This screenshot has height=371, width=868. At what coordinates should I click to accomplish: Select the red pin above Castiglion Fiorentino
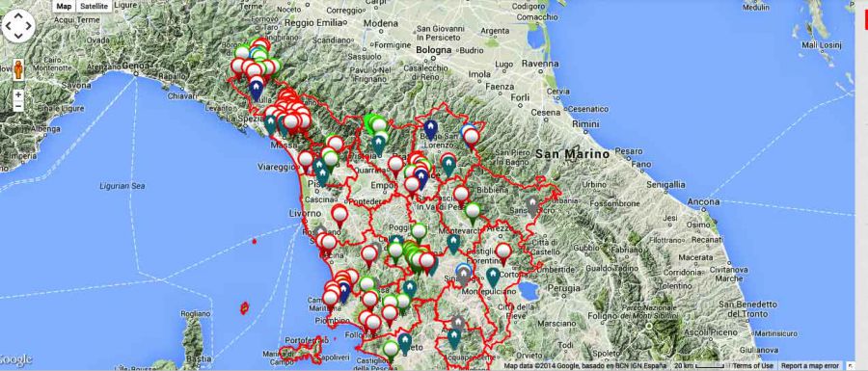pyautogui.click(x=503, y=253)
